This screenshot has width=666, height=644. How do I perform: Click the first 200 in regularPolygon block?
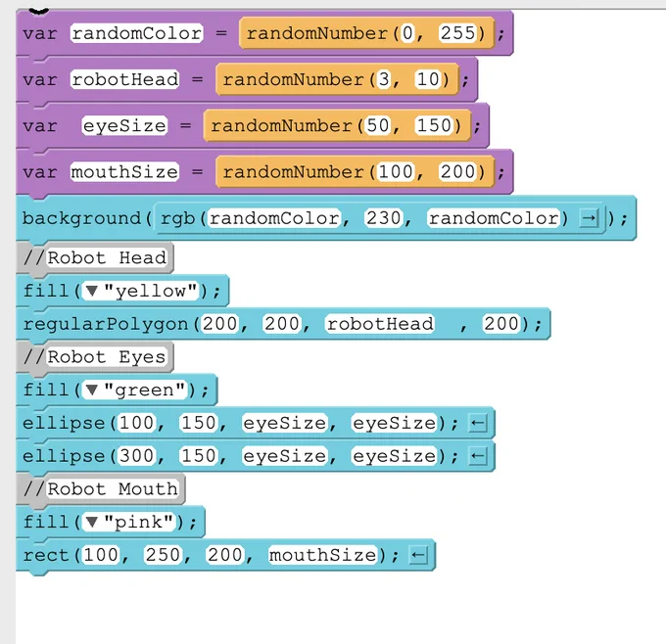pos(220,324)
